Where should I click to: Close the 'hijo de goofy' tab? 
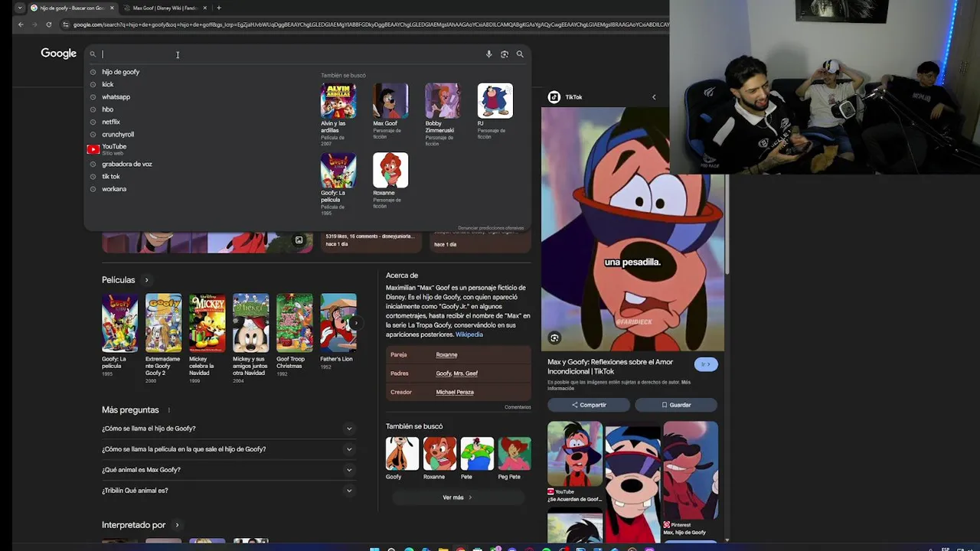112,8
